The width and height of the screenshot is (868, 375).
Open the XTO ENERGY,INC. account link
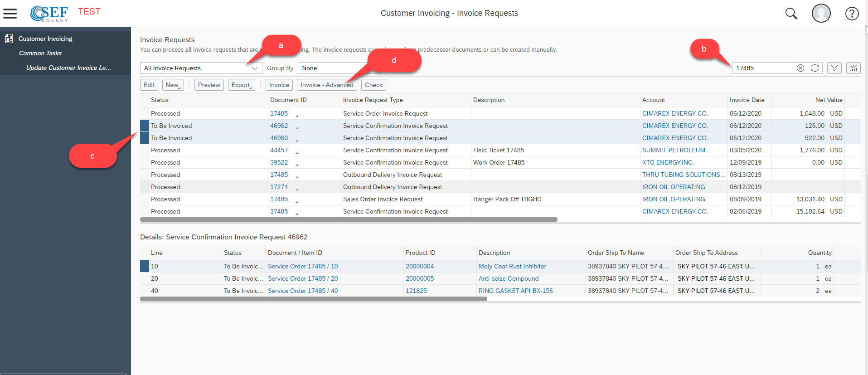point(668,162)
